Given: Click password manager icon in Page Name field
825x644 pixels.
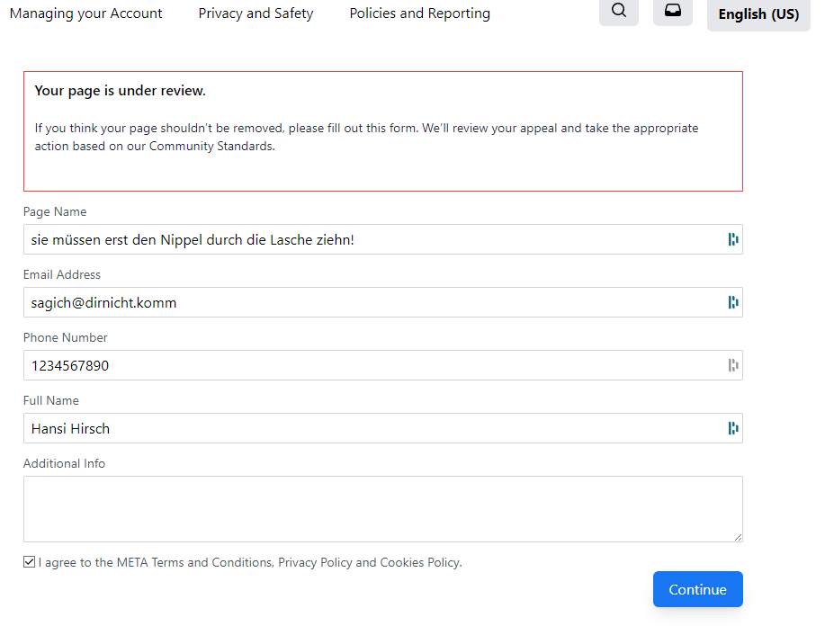Looking at the screenshot, I should click(733, 239).
